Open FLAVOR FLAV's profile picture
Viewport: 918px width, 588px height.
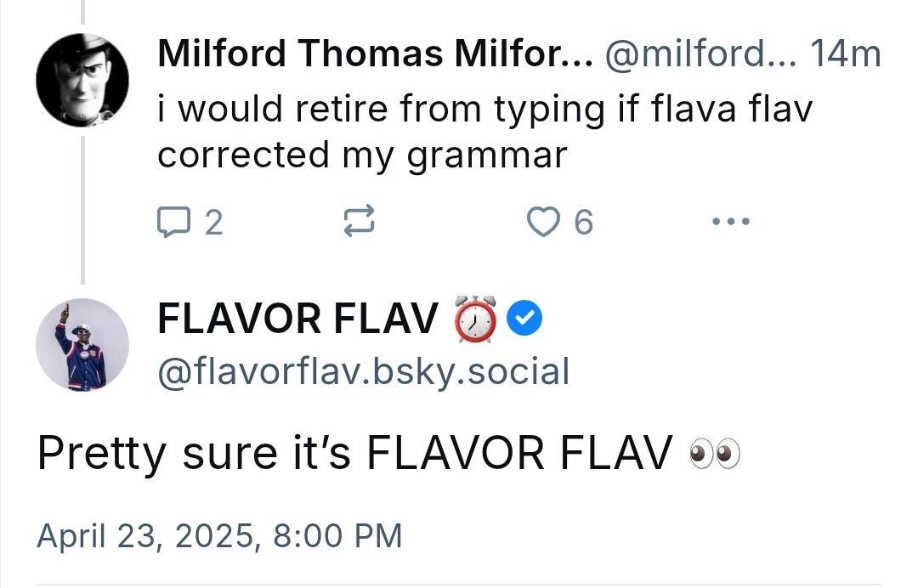(82, 345)
